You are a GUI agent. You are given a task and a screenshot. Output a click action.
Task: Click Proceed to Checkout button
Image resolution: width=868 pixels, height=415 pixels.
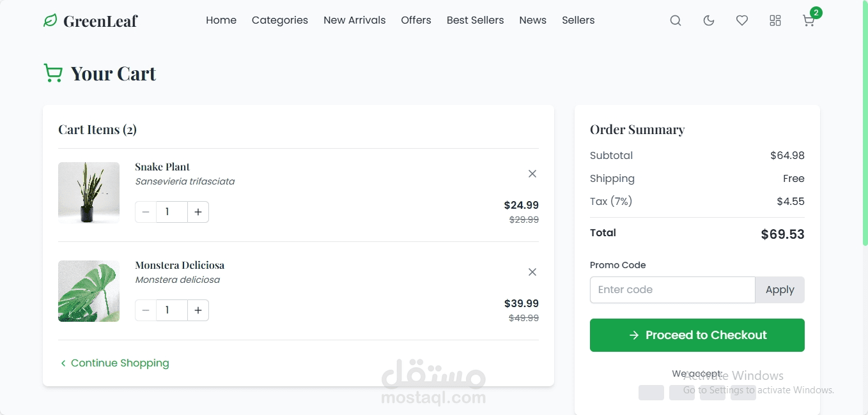coord(697,335)
